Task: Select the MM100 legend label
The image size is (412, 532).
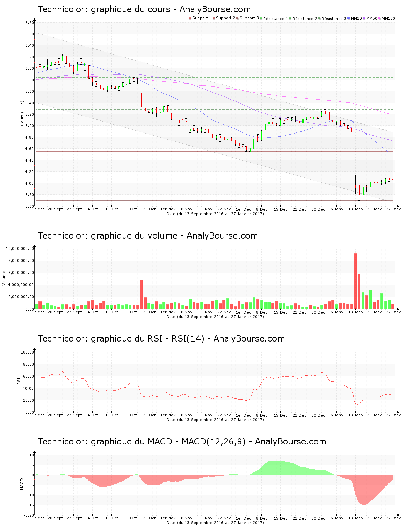Action: [x=388, y=18]
